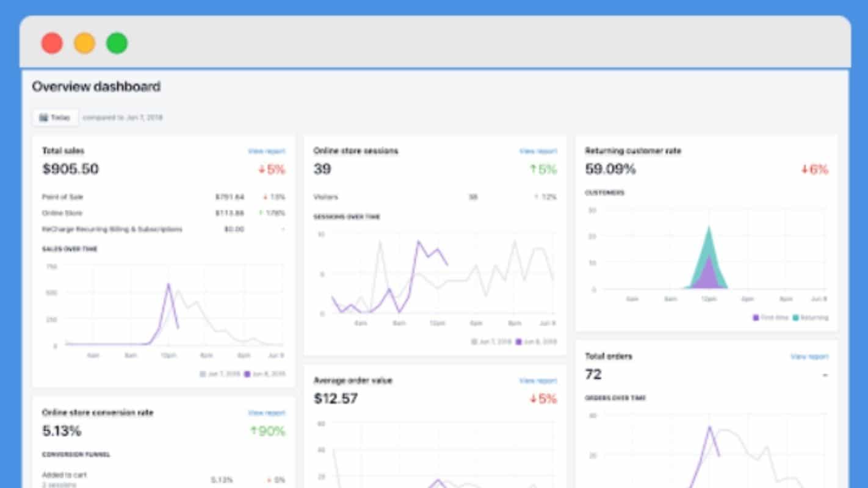Click the ReCharge amount $0.00
The image size is (868, 488).
point(234,229)
